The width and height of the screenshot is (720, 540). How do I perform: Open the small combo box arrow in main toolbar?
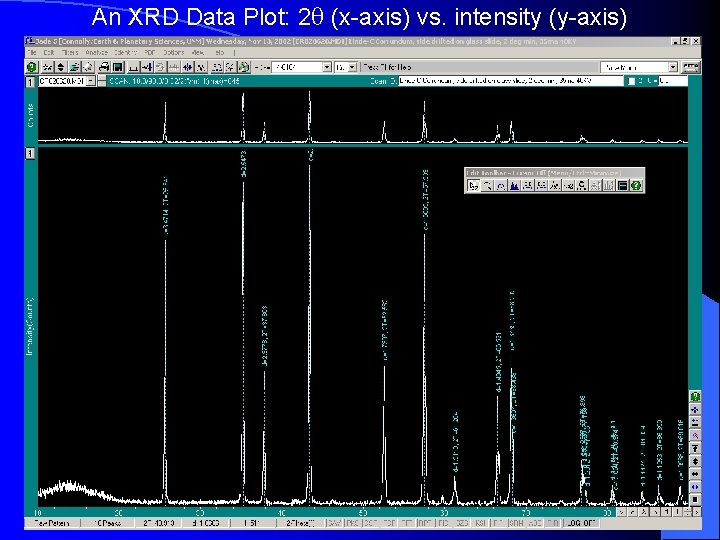click(x=352, y=68)
